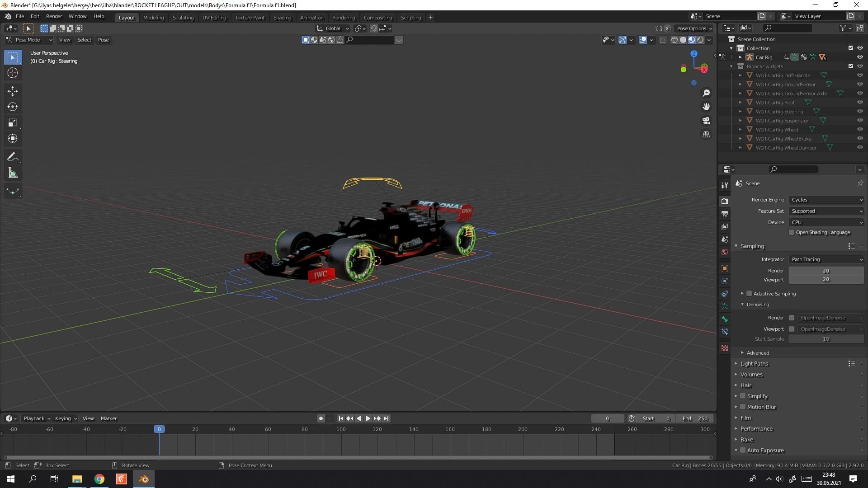
Task: Open the Output properties tab
Action: 725,214
